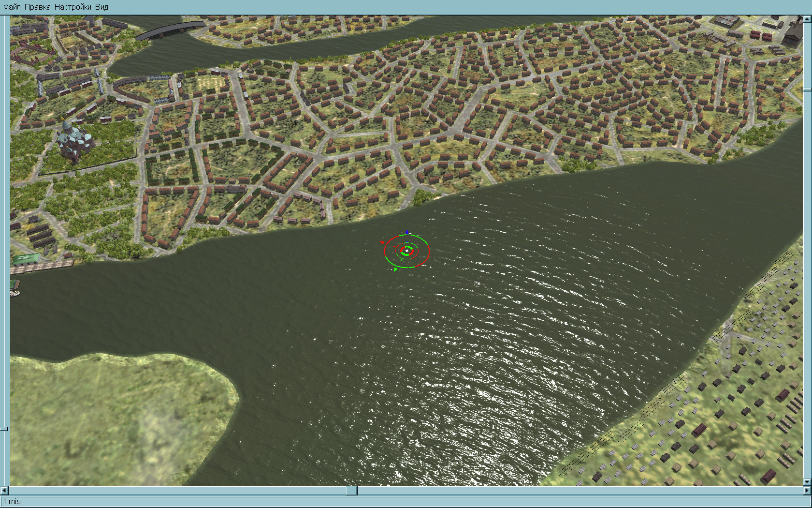Screen dimensions: 812x508
Task: Click the green axis arrow below the gizmo
Action: coord(395,269)
